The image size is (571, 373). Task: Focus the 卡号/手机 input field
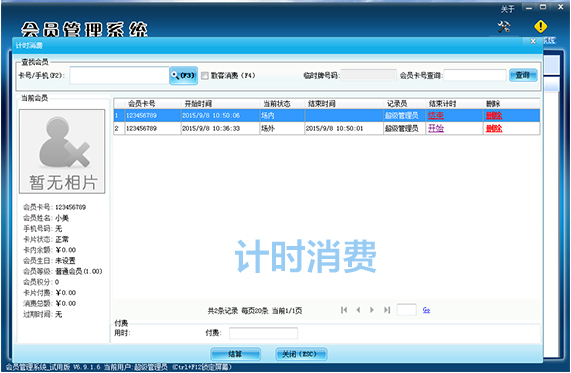pos(119,75)
